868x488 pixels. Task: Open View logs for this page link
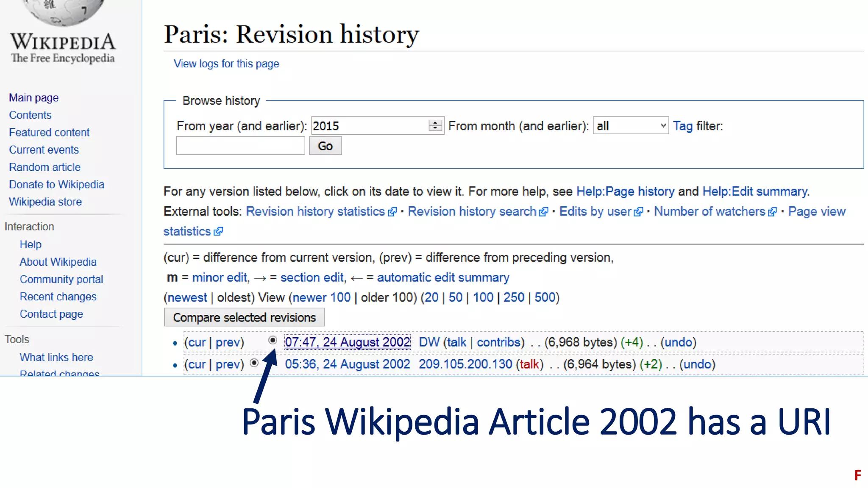(226, 64)
